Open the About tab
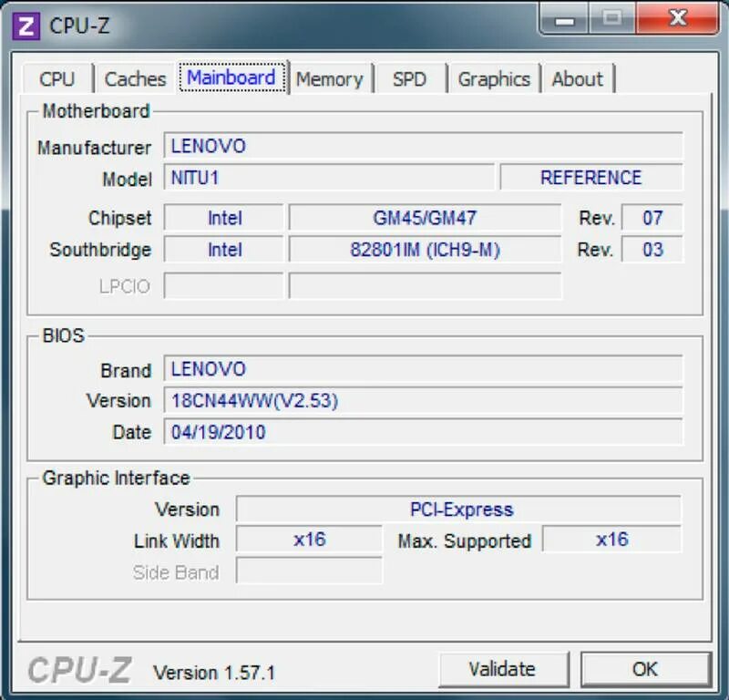729x700 pixels. coord(578,79)
